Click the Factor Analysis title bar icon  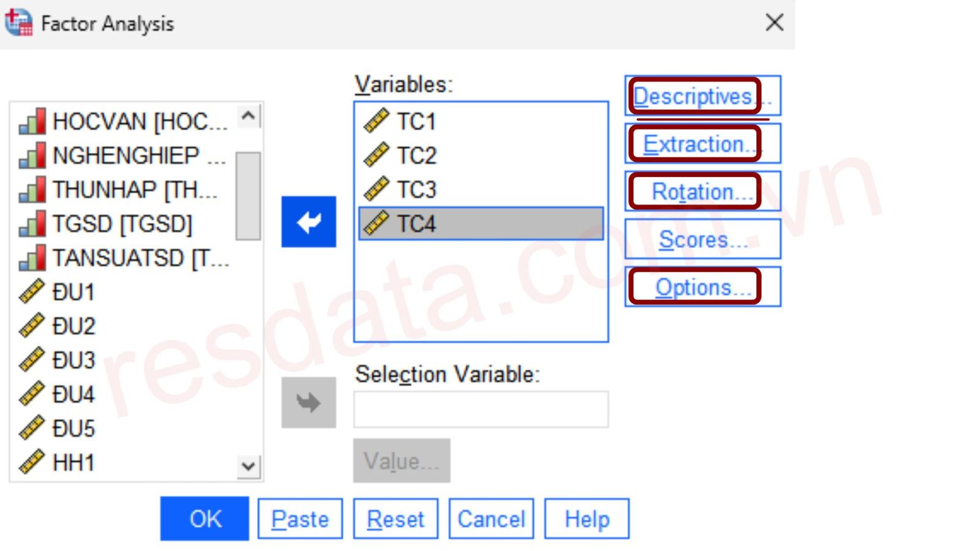pyautogui.click(x=18, y=23)
